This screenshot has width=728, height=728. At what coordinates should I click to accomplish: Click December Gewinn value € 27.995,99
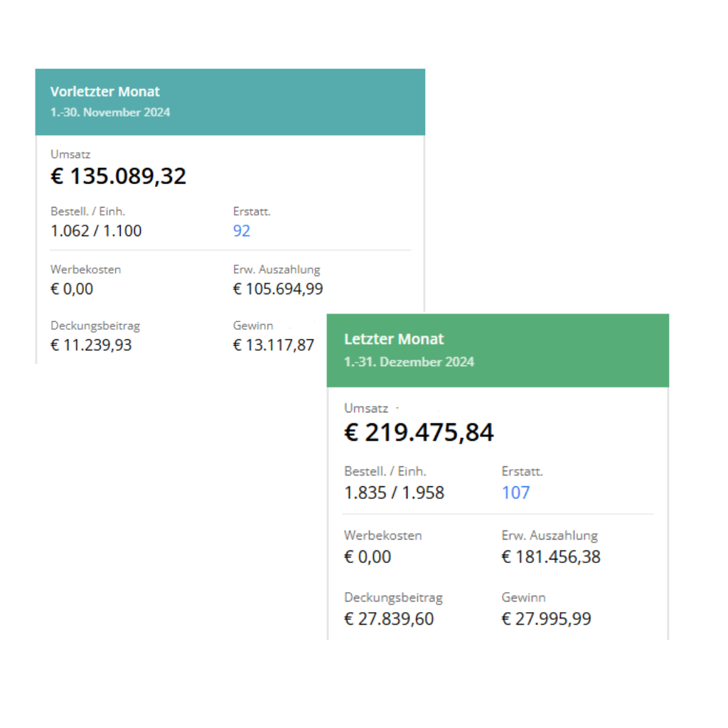click(x=547, y=619)
